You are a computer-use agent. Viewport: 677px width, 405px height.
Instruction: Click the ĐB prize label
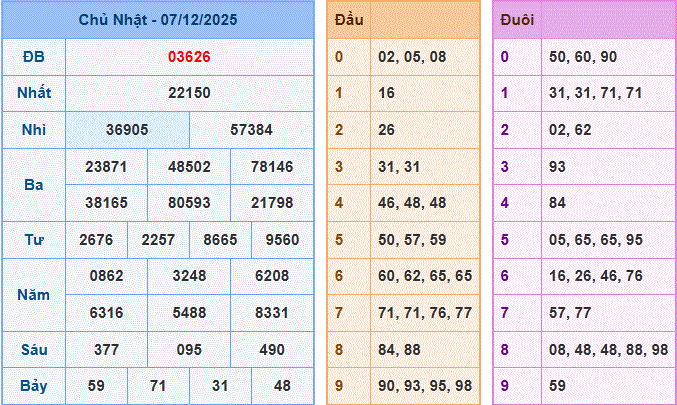click(x=34, y=57)
